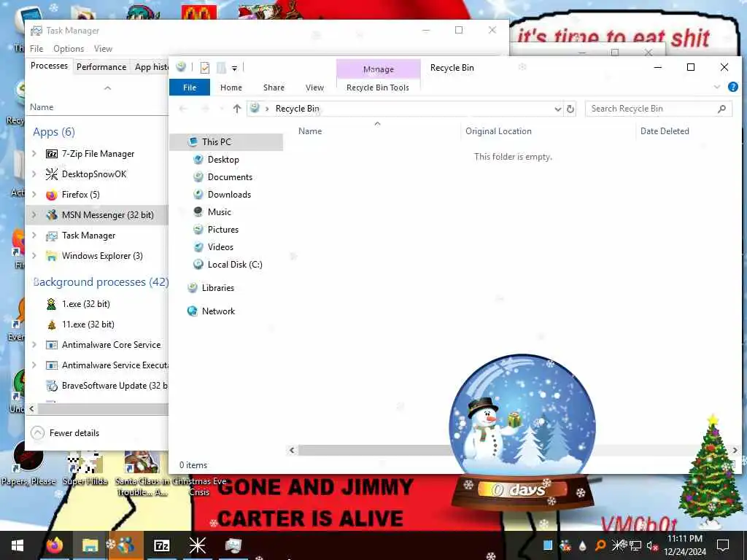Click the Explorer horizontal scrollbar left arrow
The height and width of the screenshot is (560, 747).
point(292,450)
